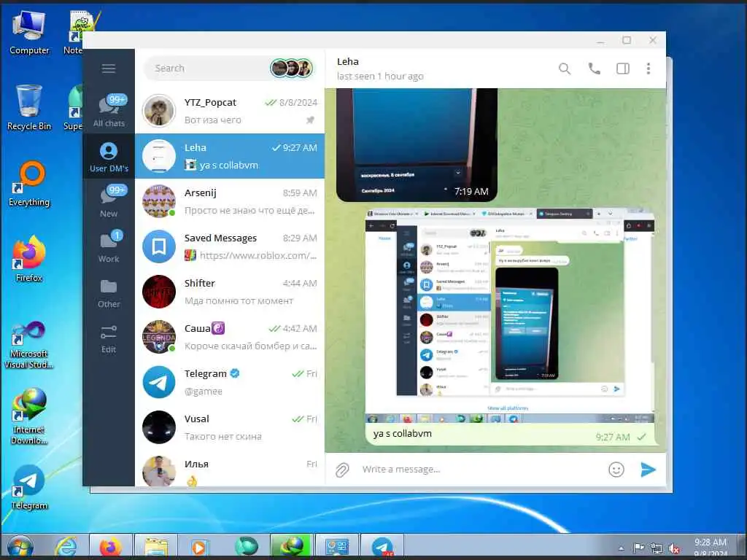This screenshot has height=560, width=747.
Task: Open Windows Media Player in taskbar
Action: [x=200, y=547]
